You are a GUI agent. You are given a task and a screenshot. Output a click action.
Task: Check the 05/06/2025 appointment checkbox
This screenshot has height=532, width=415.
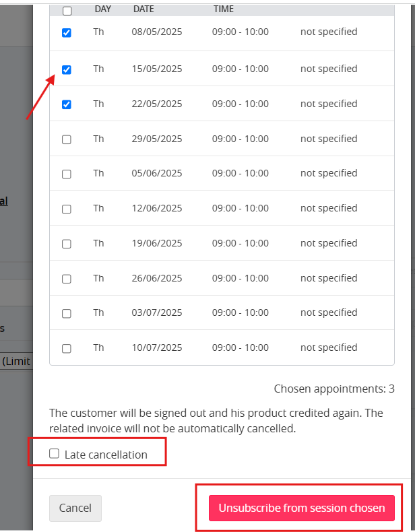tap(67, 174)
